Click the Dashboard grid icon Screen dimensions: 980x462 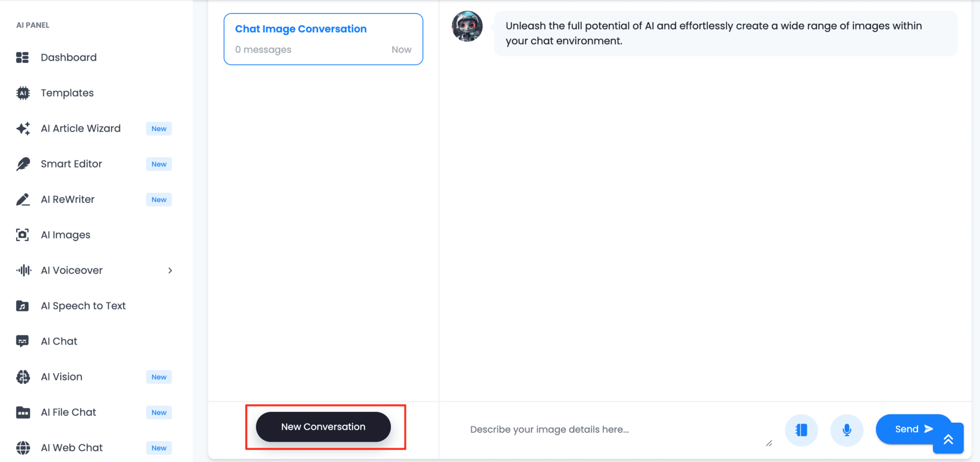click(x=22, y=58)
